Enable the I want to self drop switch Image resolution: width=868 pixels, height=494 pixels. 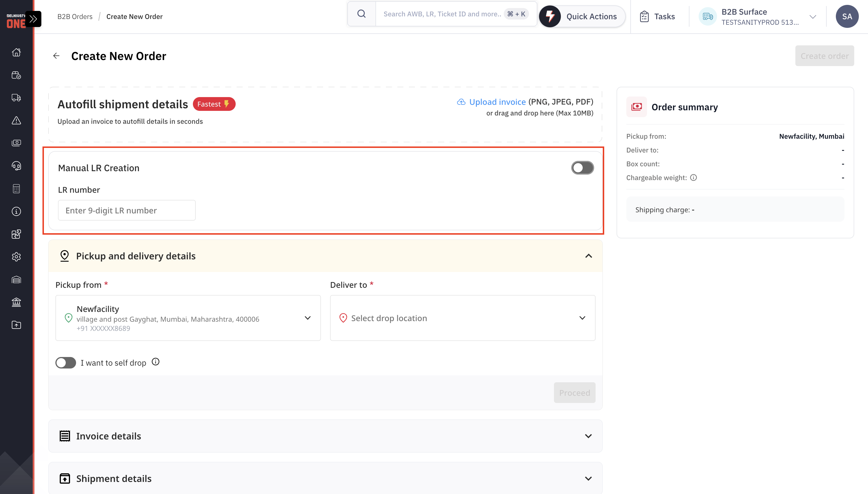[66, 362]
